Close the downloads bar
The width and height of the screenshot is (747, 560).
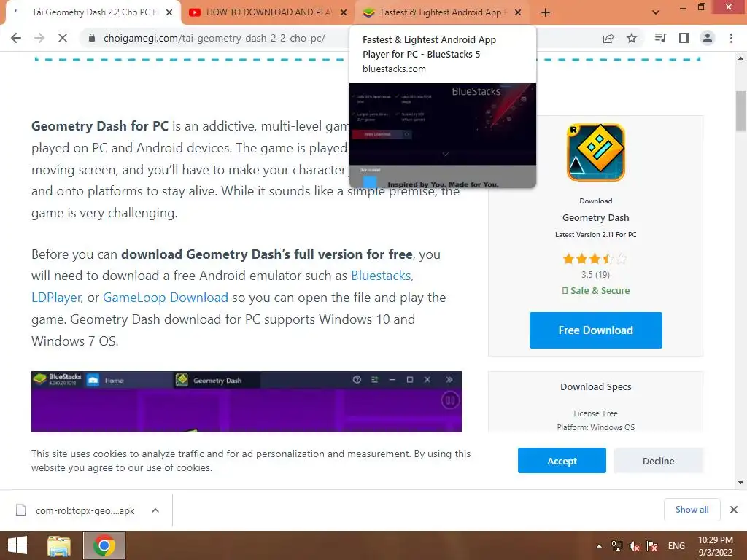[x=734, y=510]
